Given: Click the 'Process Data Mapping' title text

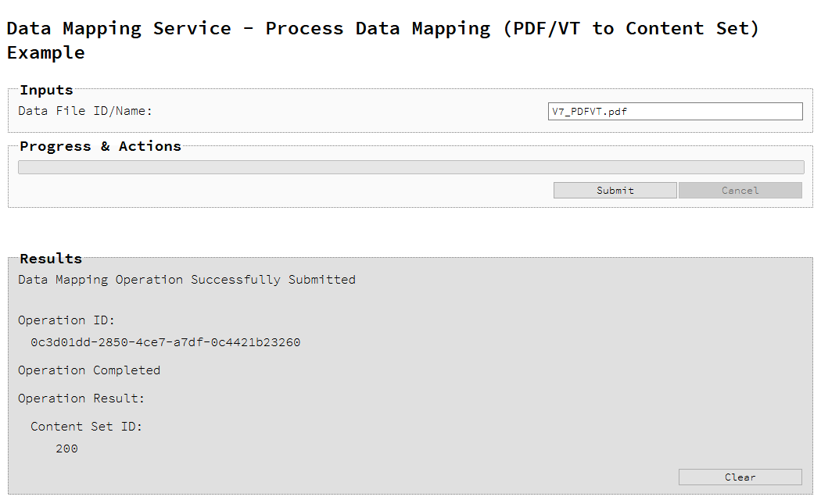Looking at the screenshot, I should pyautogui.click(x=378, y=29).
